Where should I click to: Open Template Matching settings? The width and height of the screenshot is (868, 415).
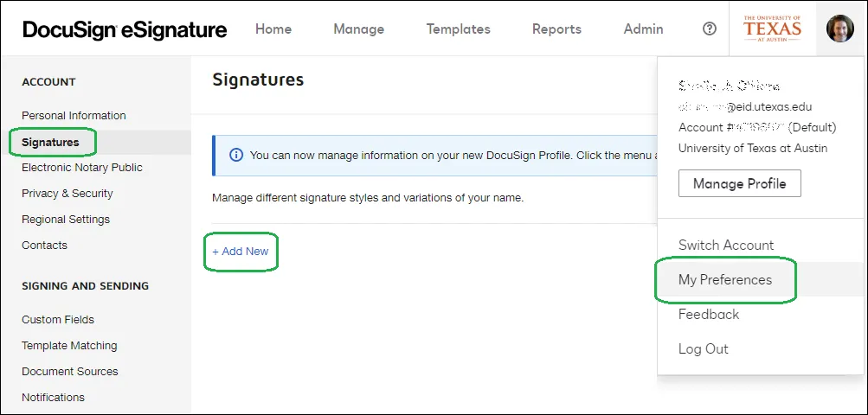click(69, 346)
